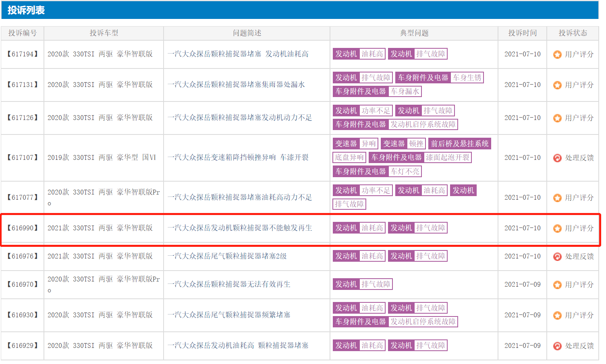Open summary 一汽大众探岳颗粒捕捉器堵塞油耗高动力不足
This screenshot has height=364, width=606.
240,197
